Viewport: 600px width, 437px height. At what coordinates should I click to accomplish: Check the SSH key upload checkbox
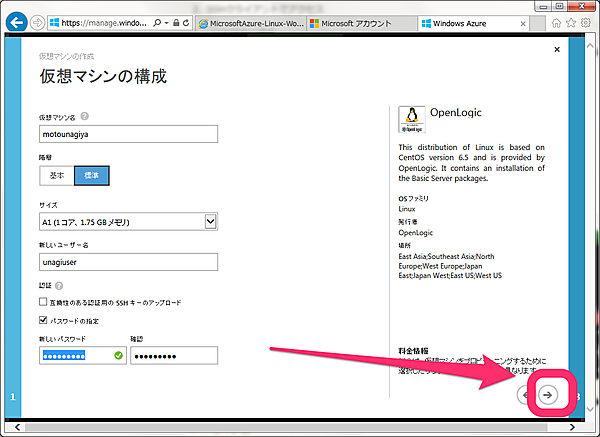pyautogui.click(x=43, y=302)
